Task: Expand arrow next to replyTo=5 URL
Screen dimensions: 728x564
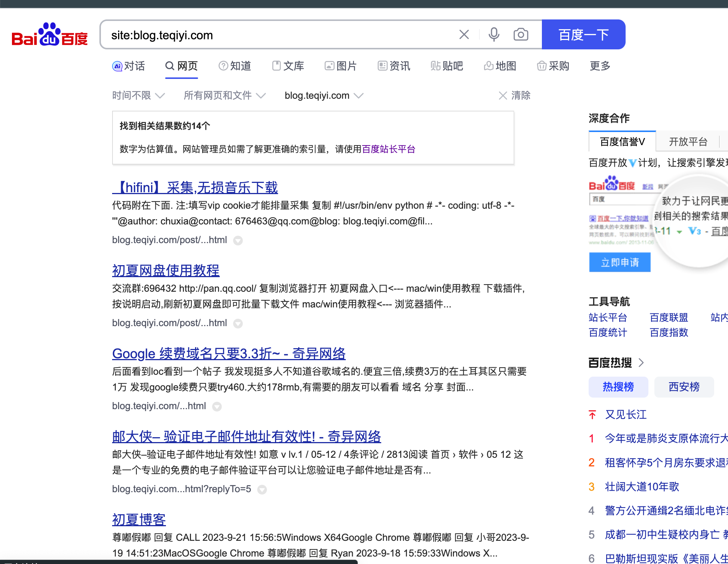Action: (262, 490)
